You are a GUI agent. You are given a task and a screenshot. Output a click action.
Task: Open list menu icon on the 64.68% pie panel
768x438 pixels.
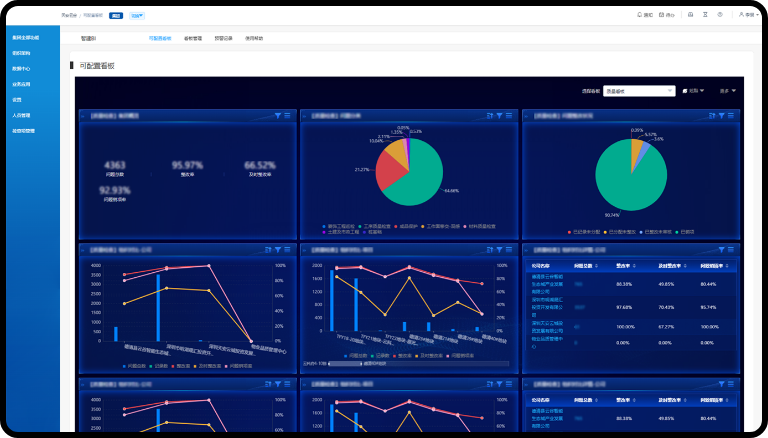coord(509,116)
